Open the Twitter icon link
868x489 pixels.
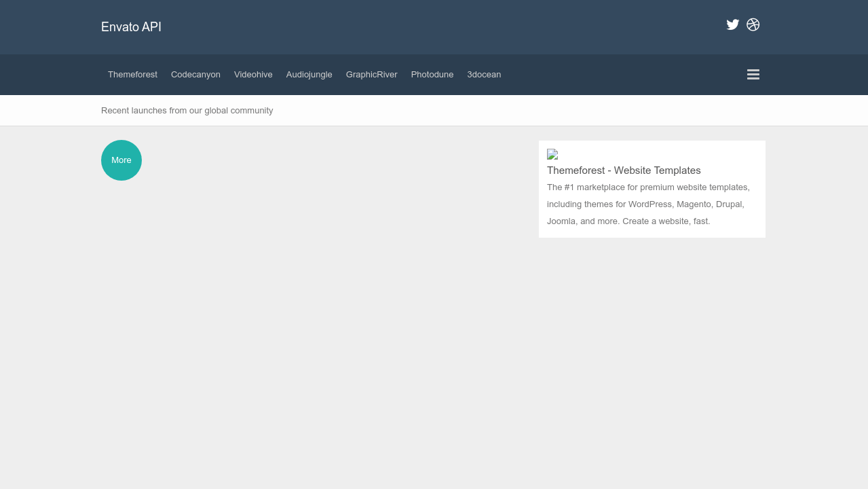click(733, 24)
